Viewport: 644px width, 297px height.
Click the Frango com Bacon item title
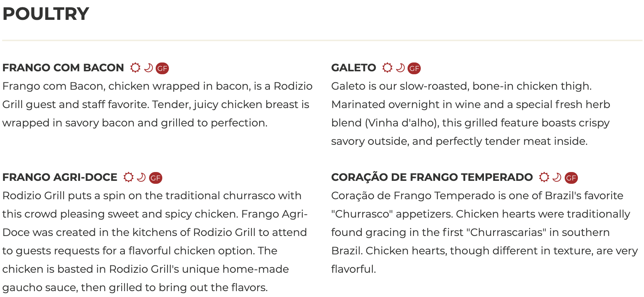pos(63,68)
